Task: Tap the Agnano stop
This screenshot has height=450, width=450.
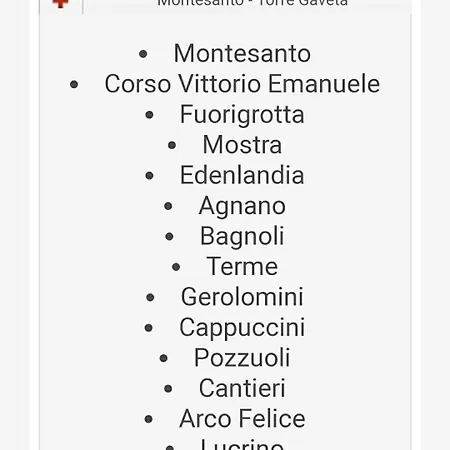Action: [x=242, y=206]
